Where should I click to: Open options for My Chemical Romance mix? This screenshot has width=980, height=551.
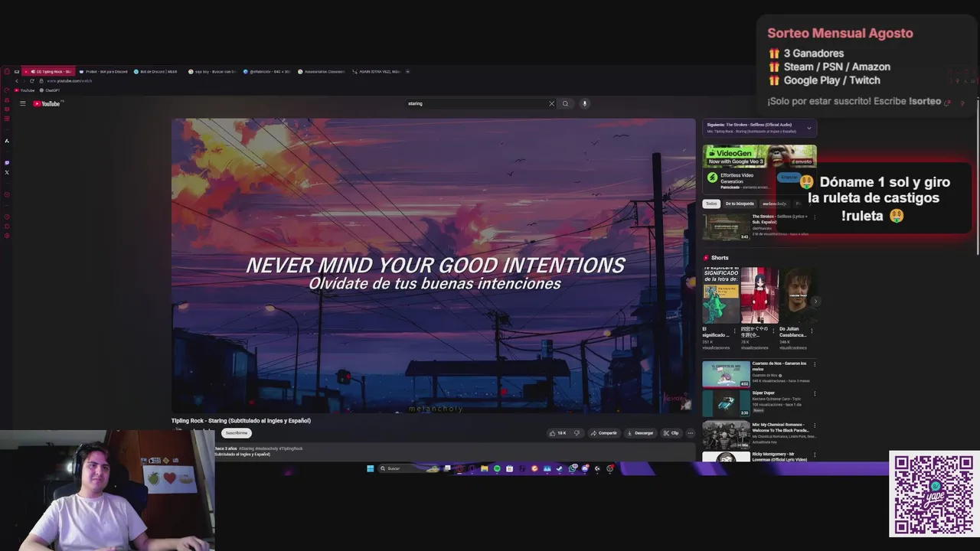[815, 425]
